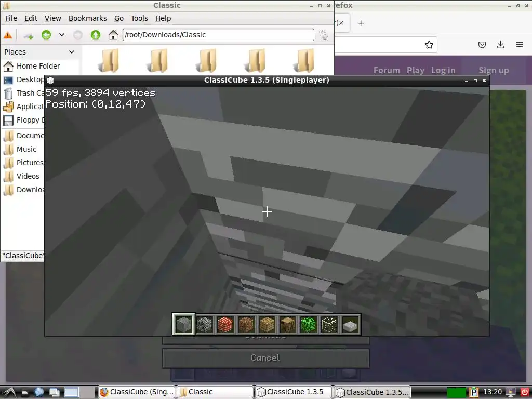Click the Sign up button on website
The width and height of the screenshot is (532, 399).
coord(494,70)
